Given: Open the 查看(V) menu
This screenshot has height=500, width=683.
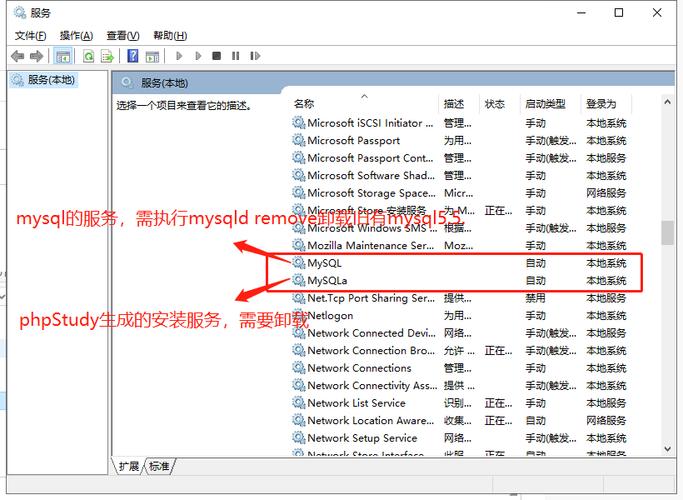Looking at the screenshot, I should point(123,36).
